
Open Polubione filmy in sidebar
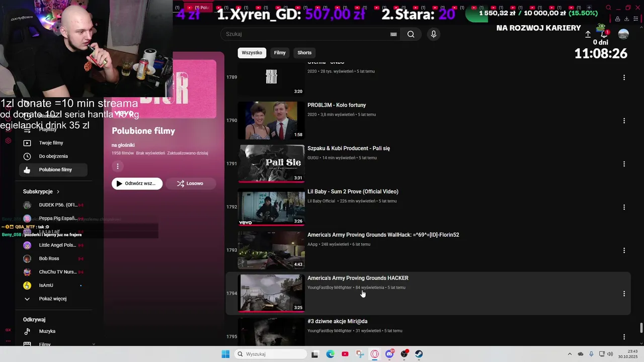pos(53,170)
